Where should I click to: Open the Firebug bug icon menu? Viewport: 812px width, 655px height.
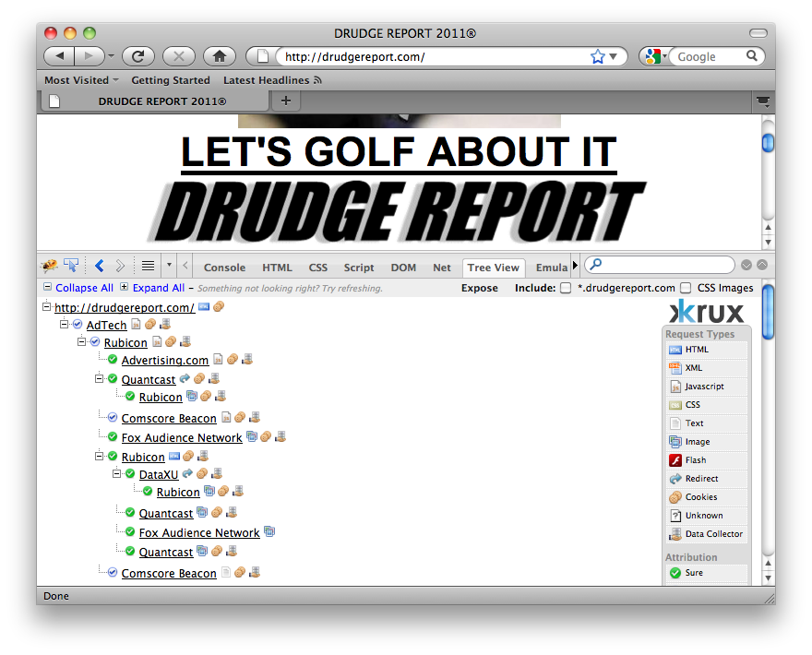point(49,266)
